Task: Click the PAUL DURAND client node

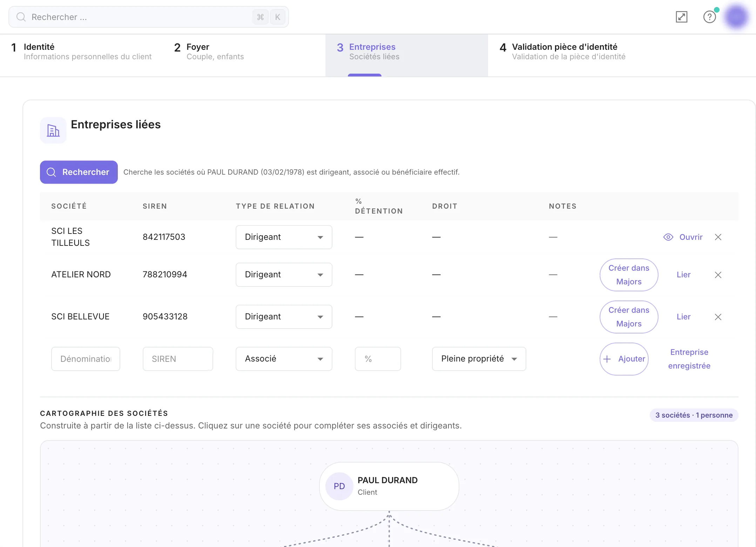Action: (389, 486)
